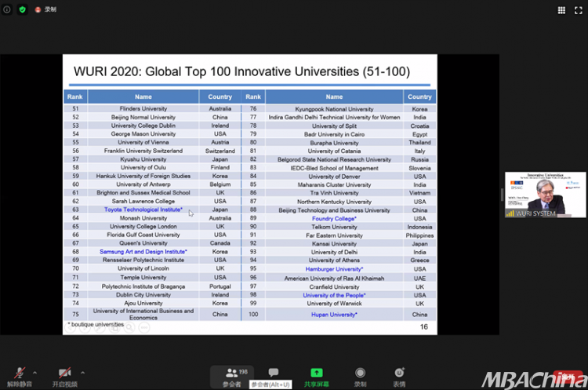Select the WURI SYSTEM speaker video thumbnail
The height and width of the screenshot is (390, 588).
(545, 195)
